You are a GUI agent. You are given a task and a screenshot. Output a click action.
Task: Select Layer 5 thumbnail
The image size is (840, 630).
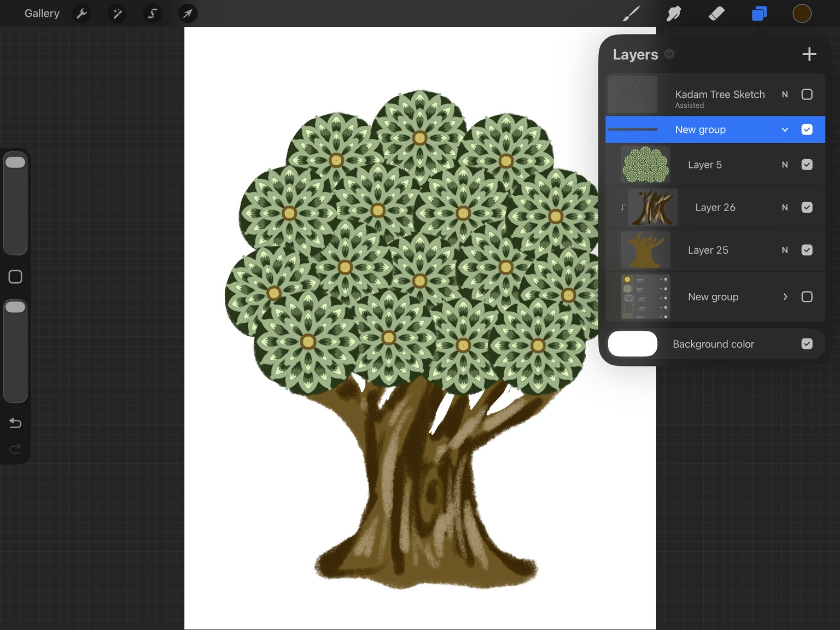tap(645, 165)
